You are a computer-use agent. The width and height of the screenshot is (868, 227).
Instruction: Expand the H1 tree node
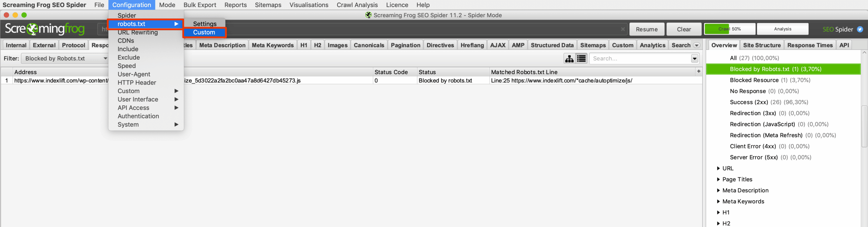(x=718, y=212)
